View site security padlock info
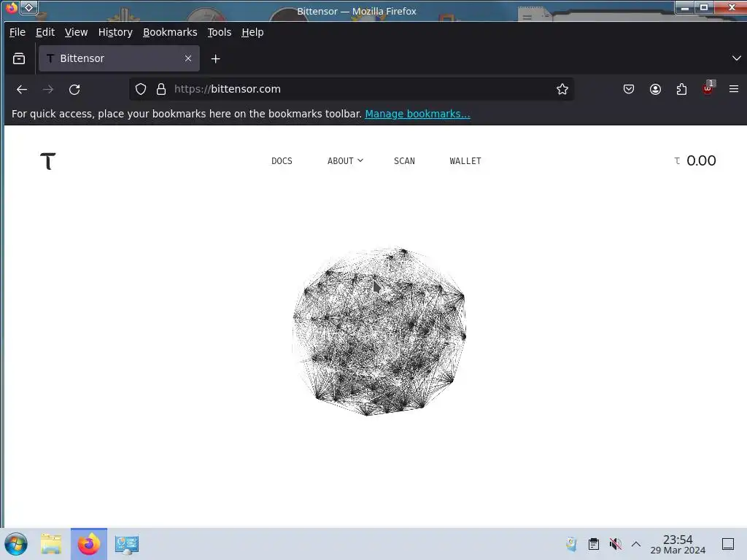Screen dimensions: 747x560 161,89
